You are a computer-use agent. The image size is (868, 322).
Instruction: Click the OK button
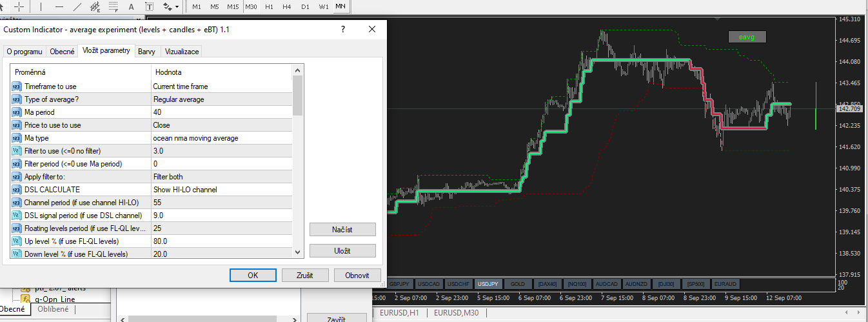tap(253, 275)
